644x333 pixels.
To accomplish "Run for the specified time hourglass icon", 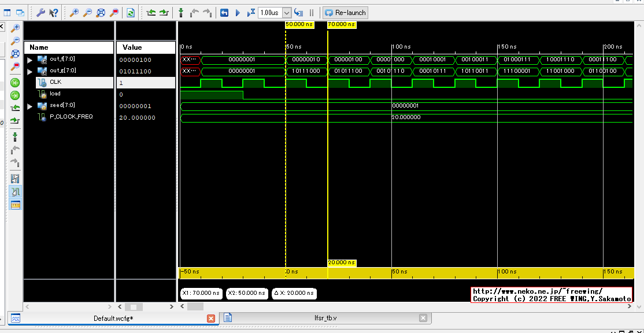I will click(251, 13).
